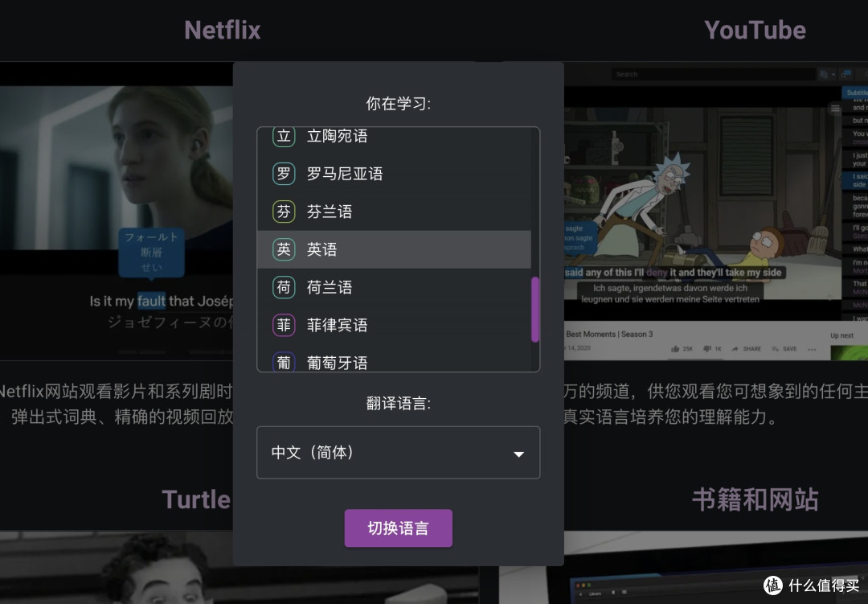868x604 pixels.
Task: Select 罗马尼亚语 from the list
Action: coord(394,174)
